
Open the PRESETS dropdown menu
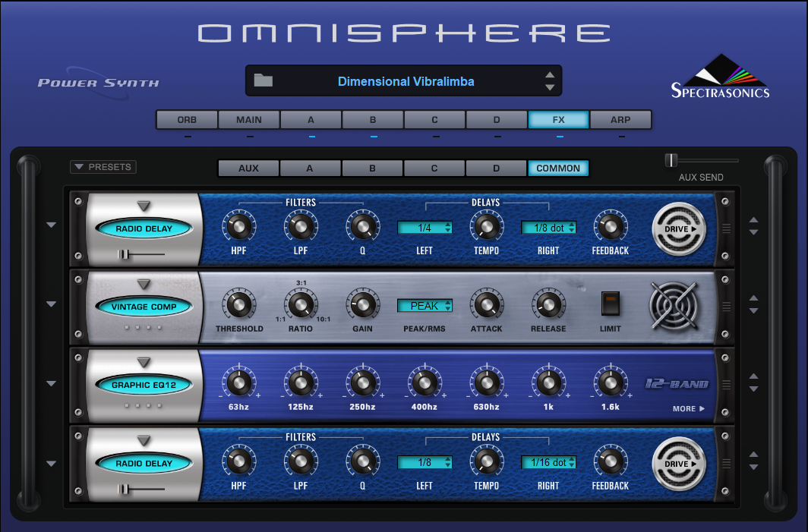[x=103, y=167]
